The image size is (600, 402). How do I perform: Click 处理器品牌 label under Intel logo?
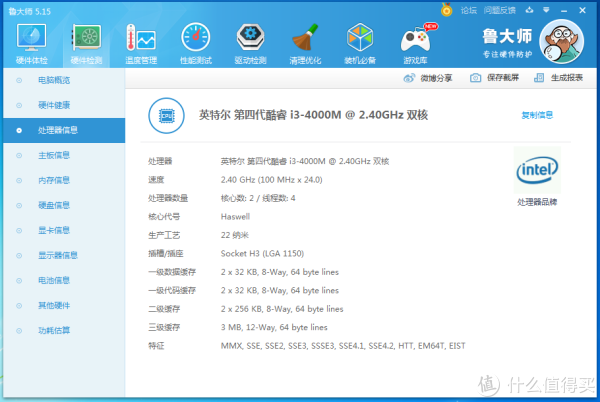537,202
